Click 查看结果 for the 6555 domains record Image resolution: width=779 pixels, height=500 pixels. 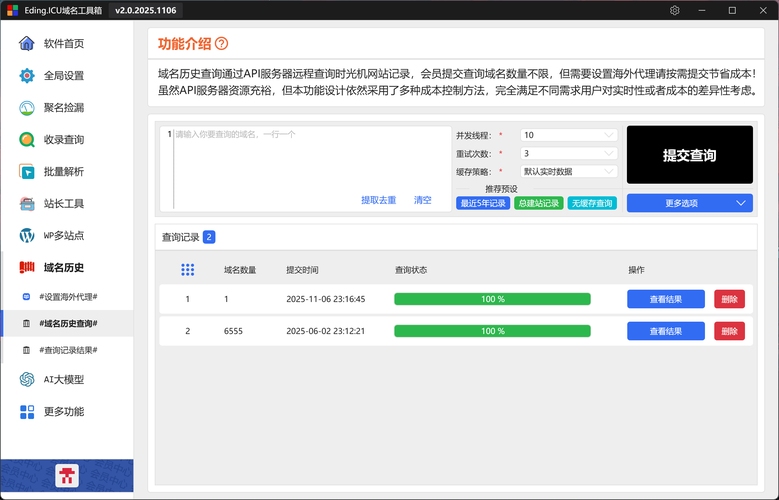click(x=666, y=331)
